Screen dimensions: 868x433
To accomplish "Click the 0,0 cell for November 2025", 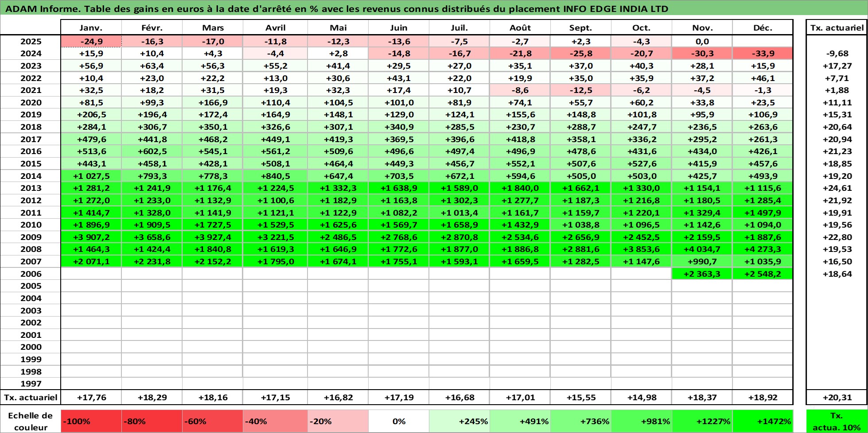I will pyautogui.click(x=702, y=41).
